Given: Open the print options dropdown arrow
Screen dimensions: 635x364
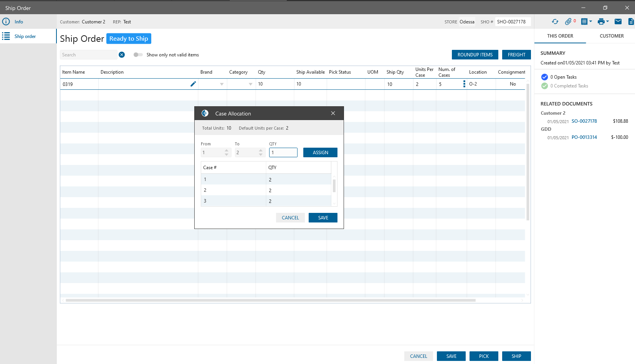Looking at the screenshot, I should coord(607,21).
